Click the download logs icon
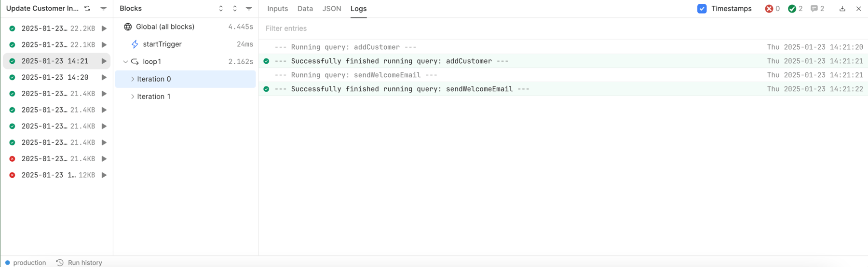 (x=842, y=9)
